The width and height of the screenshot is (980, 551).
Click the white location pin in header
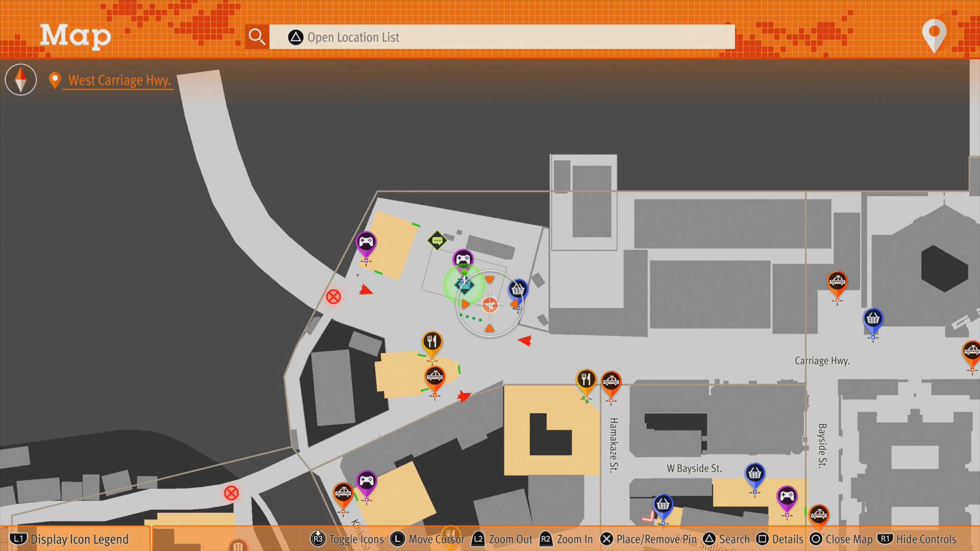[934, 36]
